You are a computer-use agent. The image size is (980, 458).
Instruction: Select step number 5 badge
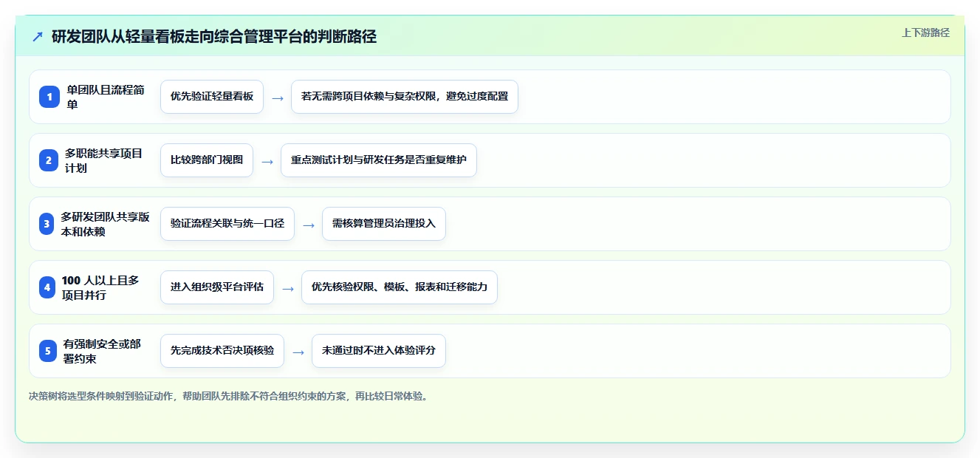coord(48,351)
